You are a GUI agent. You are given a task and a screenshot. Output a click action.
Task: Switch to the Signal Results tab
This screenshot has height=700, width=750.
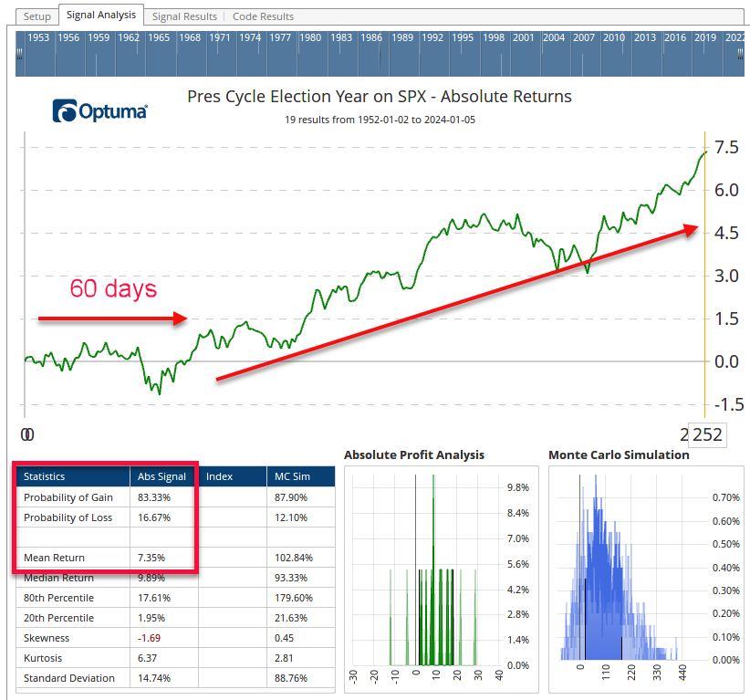click(x=184, y=16)
